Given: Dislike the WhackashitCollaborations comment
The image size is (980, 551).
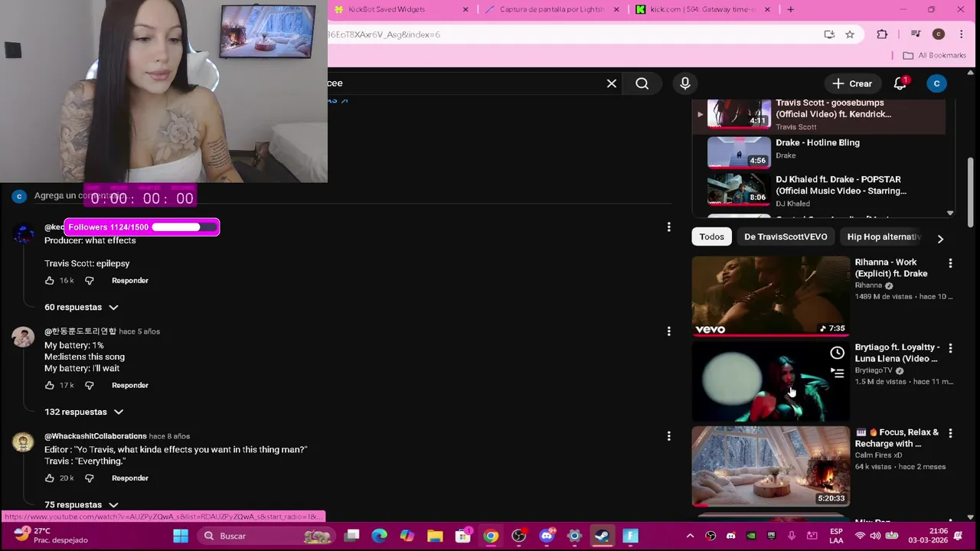Looking at the screenshot, I should [89, 478].
